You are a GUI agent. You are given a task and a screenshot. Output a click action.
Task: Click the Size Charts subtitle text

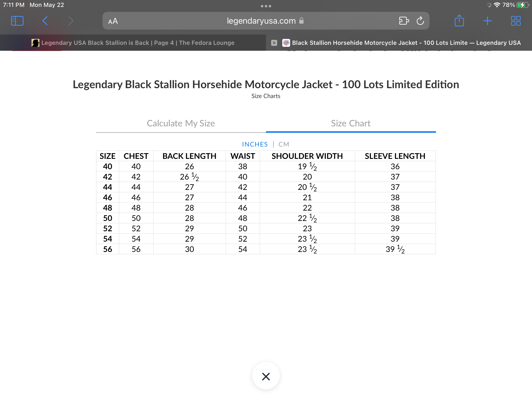click(266, 96)
